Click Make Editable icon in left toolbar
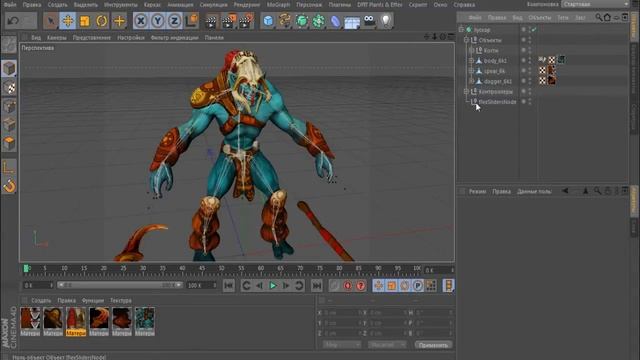Screen dimensions: 640x360 (9, 45)
